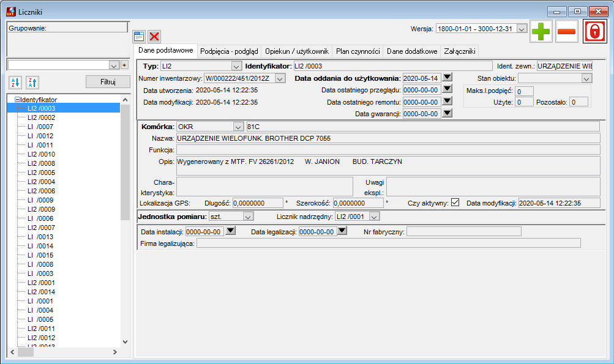Screen dimensions: 614x364
Task: Sort descending with the Z-A icon
Action: [32, 82]
